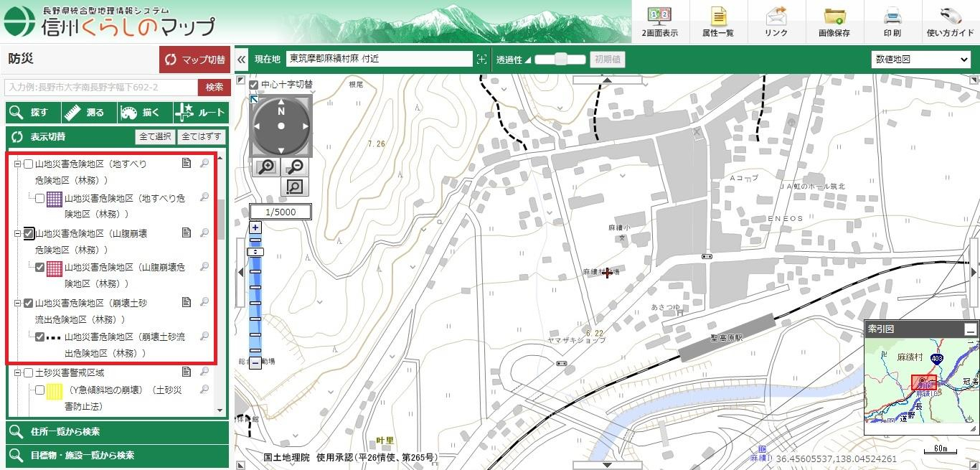Screen dimensions: 980x470
Task: Open the 2画面表示 split-screen view
Action: coord(659,22)
